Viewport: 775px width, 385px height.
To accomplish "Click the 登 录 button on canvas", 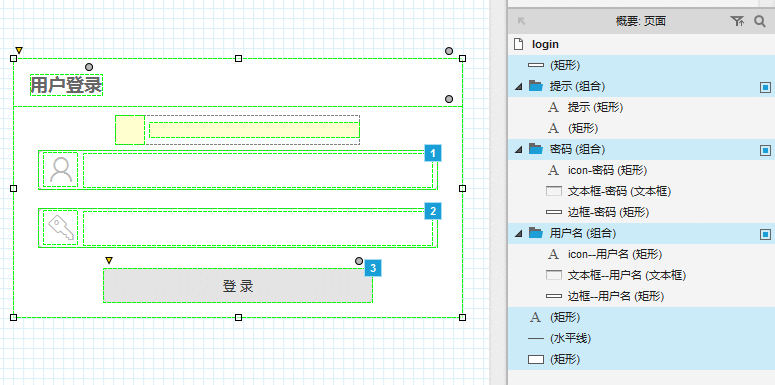I will [238, 286].
